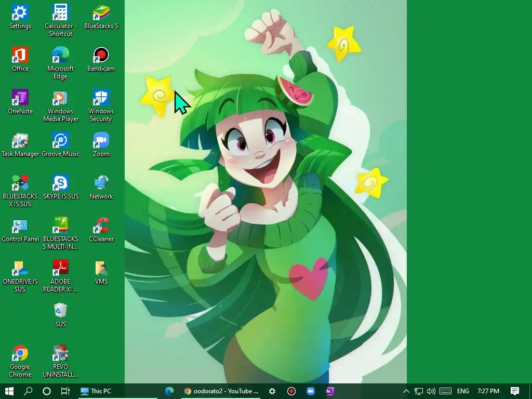Select the Groove Music desktop icon
Viewport: 532px width, 399px height.
coord(60,144)
